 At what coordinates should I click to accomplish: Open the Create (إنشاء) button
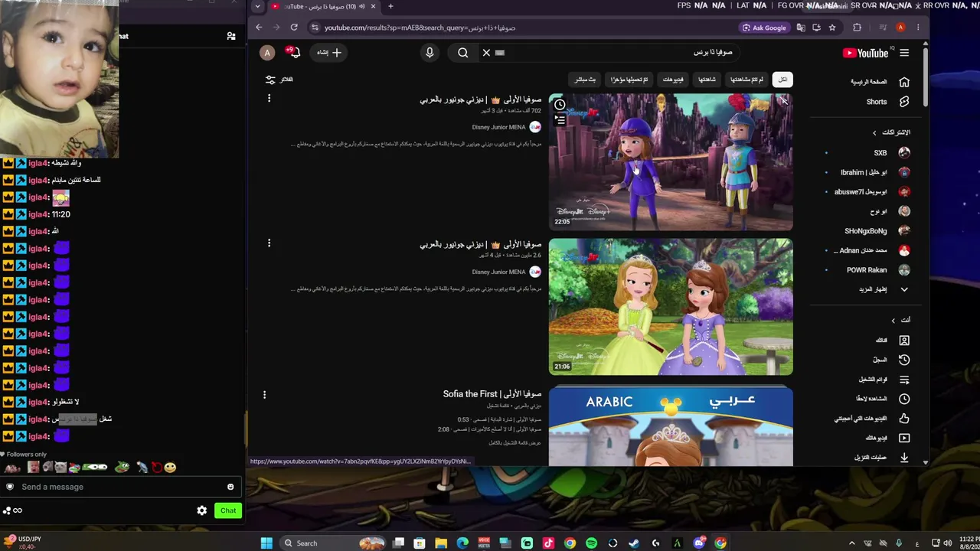[x=329, y=53]
